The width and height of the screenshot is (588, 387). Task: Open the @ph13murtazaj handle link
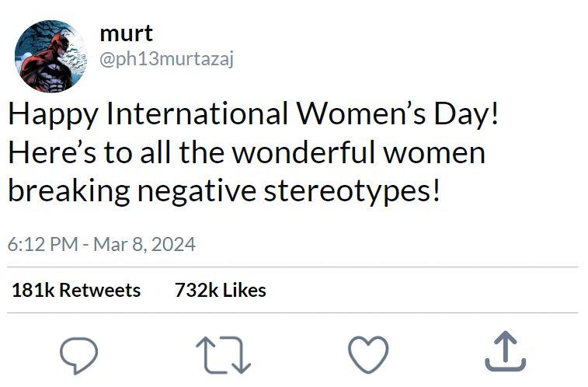[167, 59]
